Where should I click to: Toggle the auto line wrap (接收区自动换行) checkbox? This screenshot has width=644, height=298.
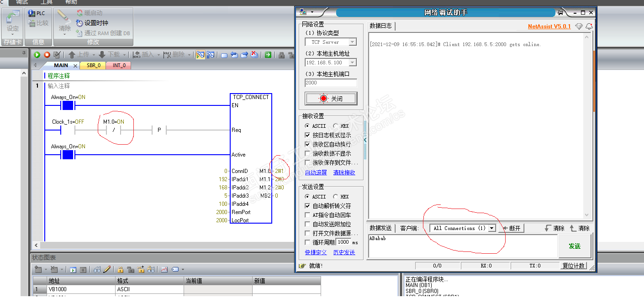(x=308, y=144)
